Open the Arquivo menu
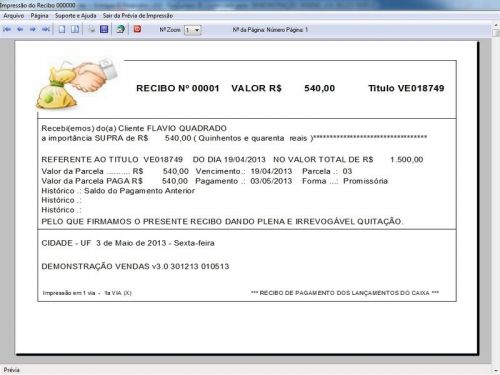 click(14, 16)
